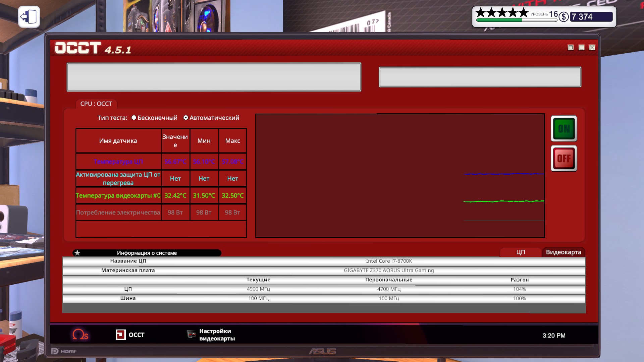Switch to the ЦП tab
The height and width of the screenshot is (362, 644).
(520, 252)
